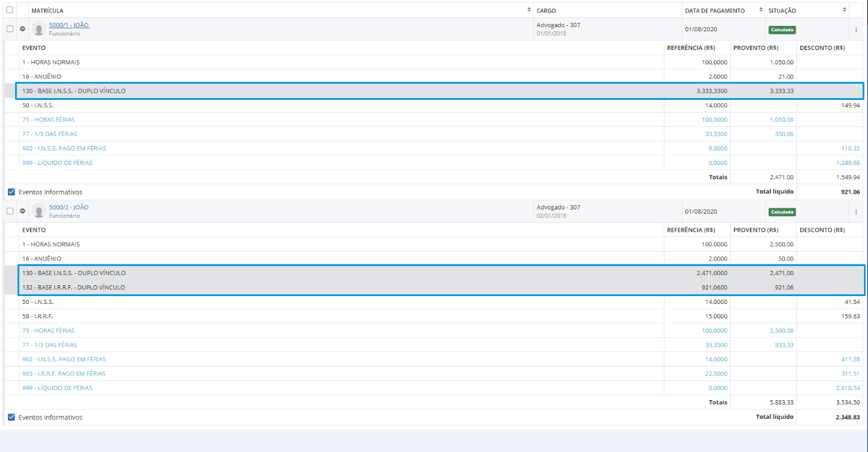The height and width of the screenshot is (452, 868).
Task: Click the Total líquido value 921,06
Action: 851,192
